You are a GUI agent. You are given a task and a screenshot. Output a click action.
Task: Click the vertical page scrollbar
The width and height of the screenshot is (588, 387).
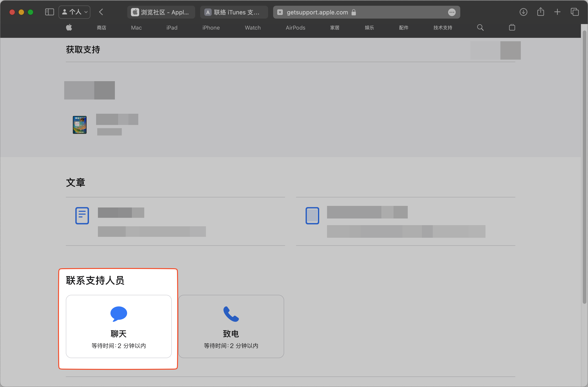point(584,167)
